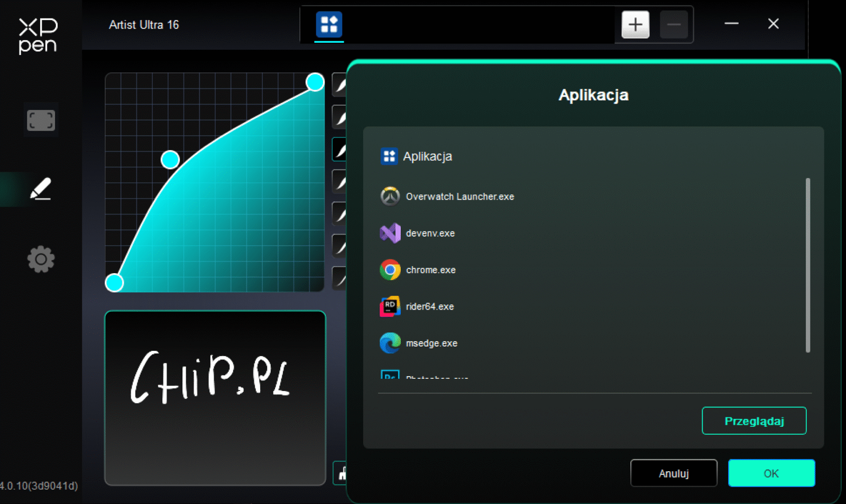Choose devenv.exe in the application list

click(430, 233)
